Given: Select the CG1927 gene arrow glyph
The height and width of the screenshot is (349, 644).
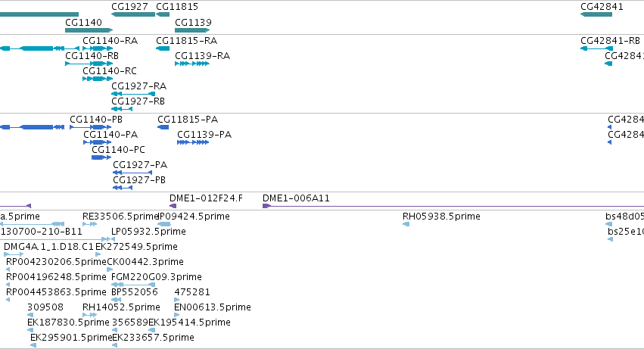Looking at the screenshot, I should coord(133,14).
